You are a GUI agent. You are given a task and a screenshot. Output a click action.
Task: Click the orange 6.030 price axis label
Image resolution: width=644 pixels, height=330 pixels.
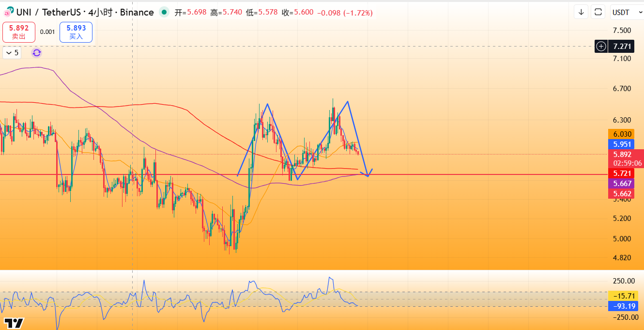[622, 134]
